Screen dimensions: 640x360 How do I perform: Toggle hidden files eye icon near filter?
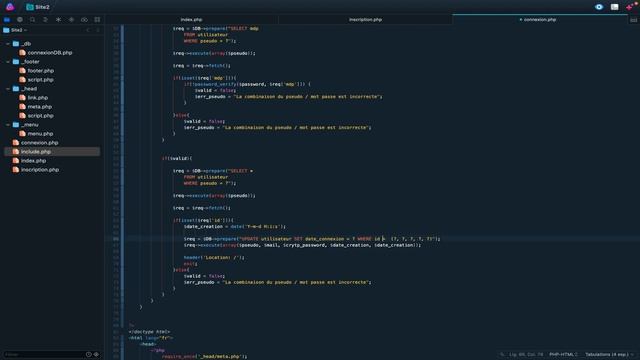point(96,354)
